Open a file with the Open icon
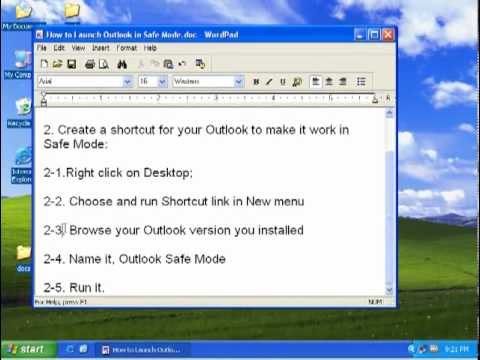Viewport: 480px width, 360px height. tap(58, 64)
